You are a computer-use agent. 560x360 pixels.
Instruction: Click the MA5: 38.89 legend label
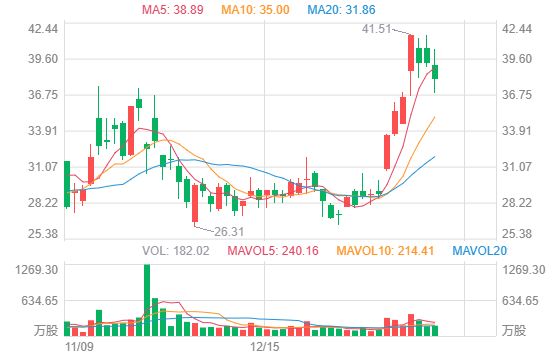173,9
